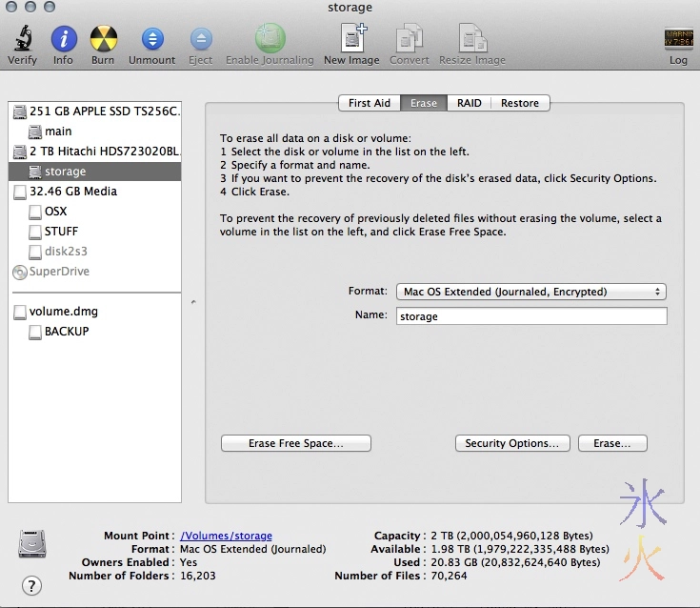The width and height of the screenshot is (700, 608).
Task: Open the Log viewer icon
Action: point(677,39)
